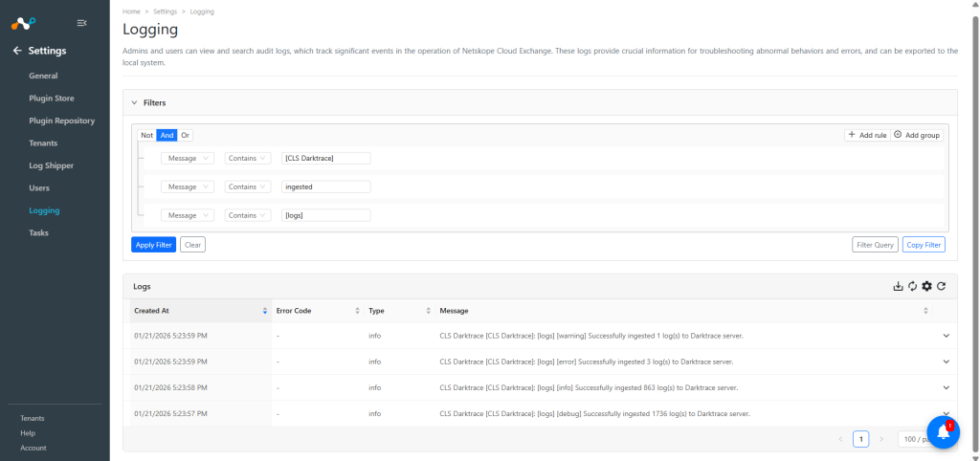The height and width of the screenshot is (461, 980).
Task: Sort by Message column arrows
Action: tap(925, 311)
